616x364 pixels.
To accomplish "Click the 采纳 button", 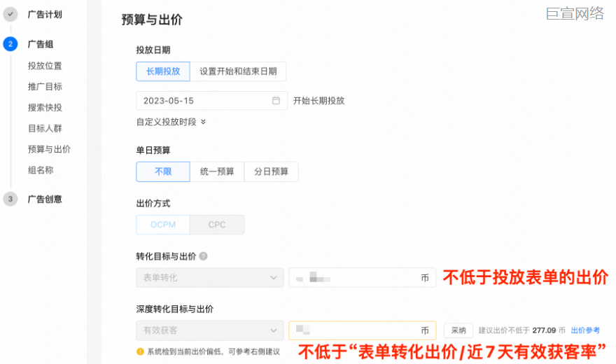I will coord(458,330).
